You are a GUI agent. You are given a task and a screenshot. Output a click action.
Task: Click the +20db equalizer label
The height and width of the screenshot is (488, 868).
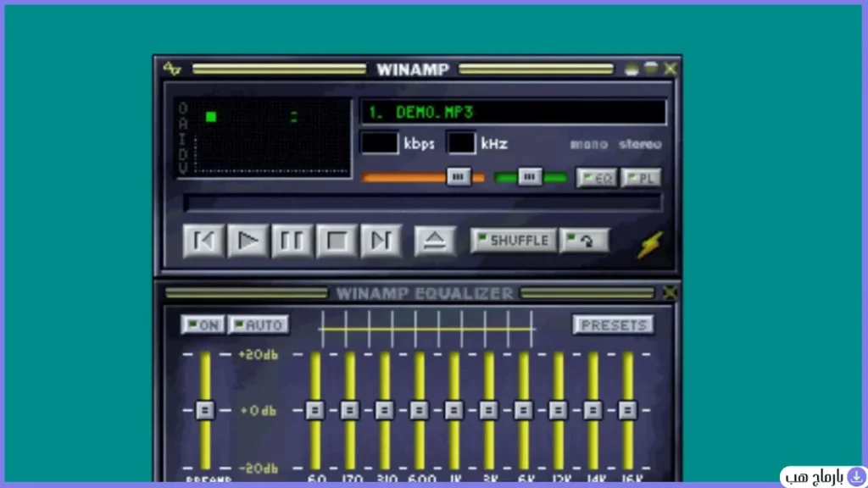[259, 355]
